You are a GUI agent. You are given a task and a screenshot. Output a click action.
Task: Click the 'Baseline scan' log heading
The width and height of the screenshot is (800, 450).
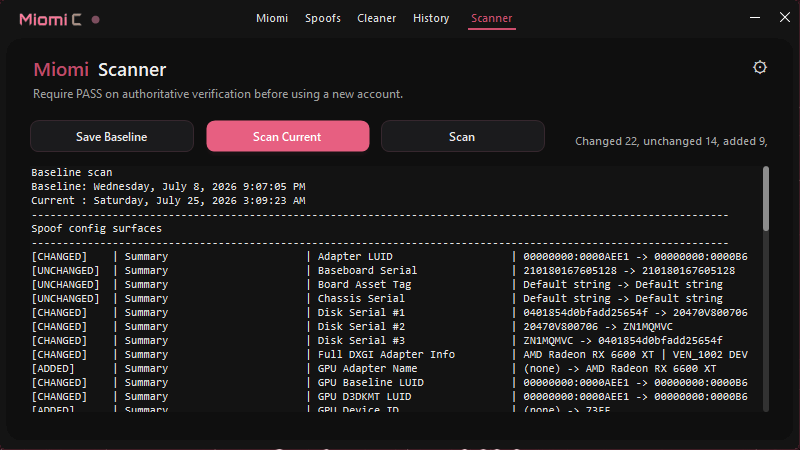[72, 172]
